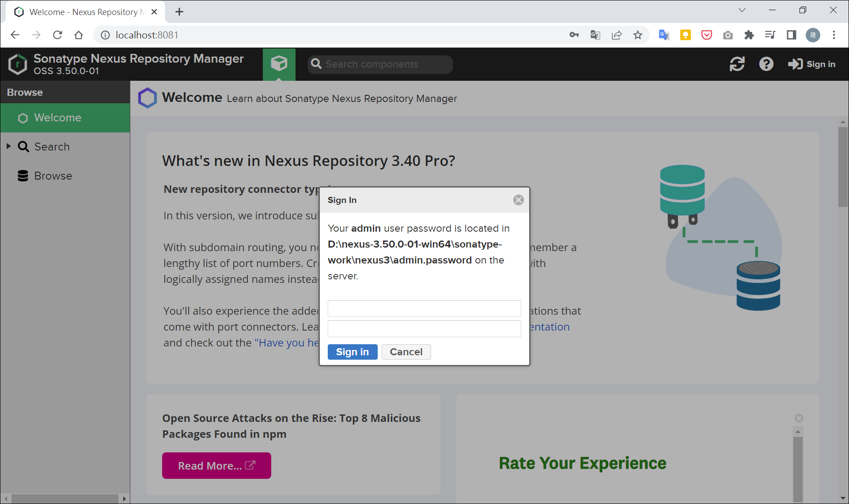Click the Sonatype Nexus logo at top left
This screenshot has height=504, width=849.
coord(17,64)
